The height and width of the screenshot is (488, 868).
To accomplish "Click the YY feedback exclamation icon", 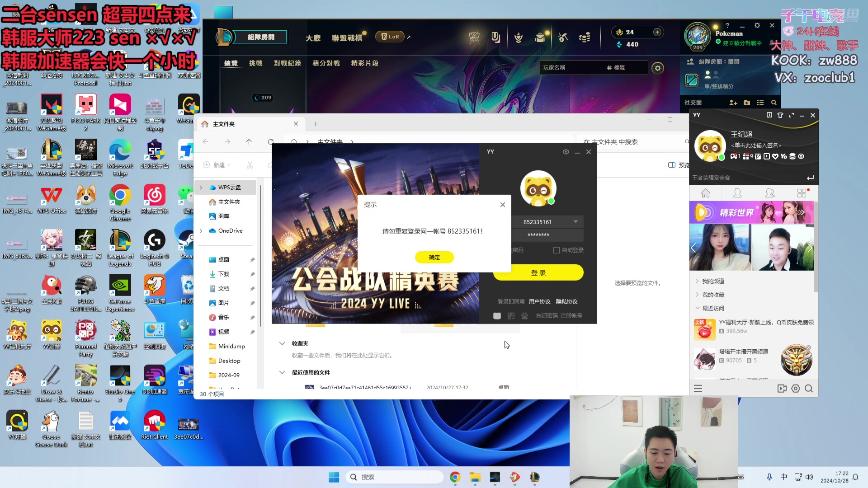I will tap(769, 115).
